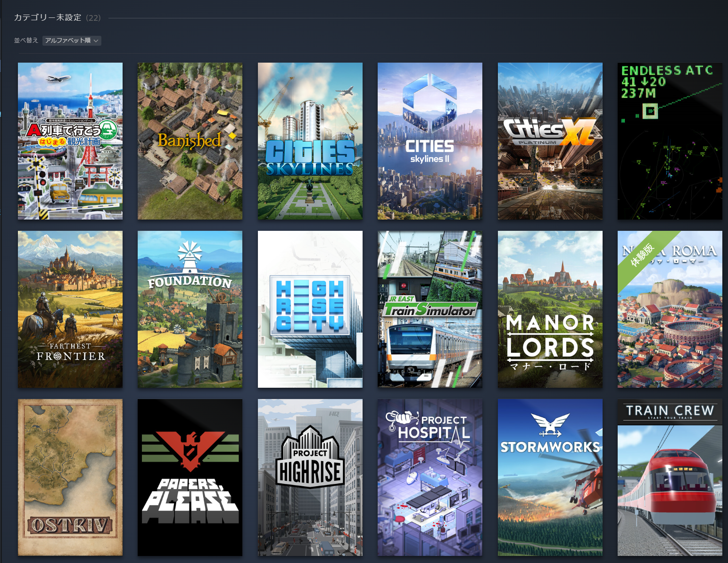Select the Project Hospital game cover

430,477
